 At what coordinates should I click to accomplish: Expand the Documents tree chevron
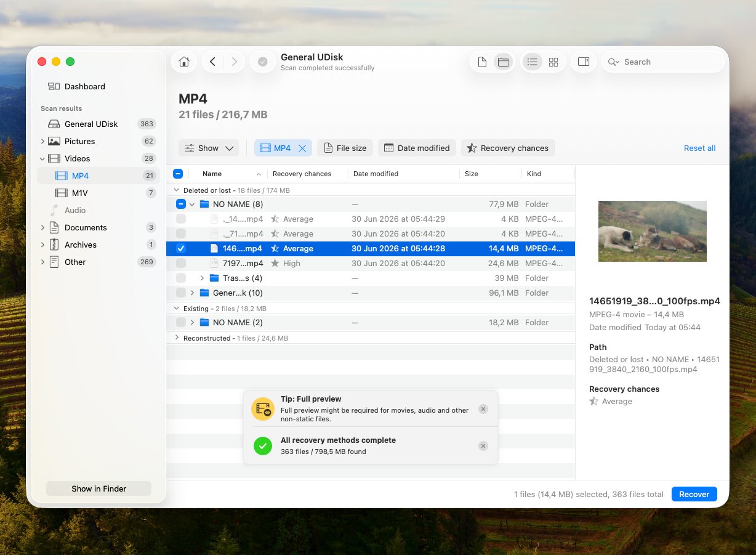point(42,227)
